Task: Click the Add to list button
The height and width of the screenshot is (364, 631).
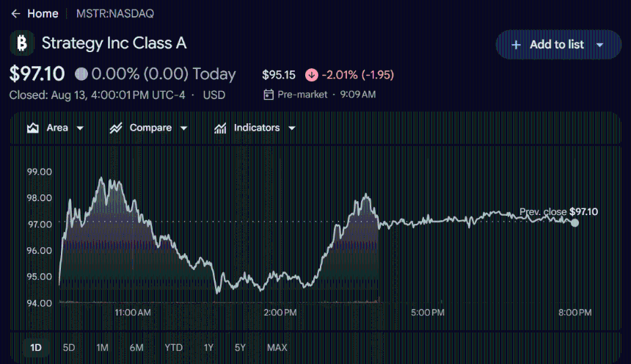Action: [x=558, y=45]
